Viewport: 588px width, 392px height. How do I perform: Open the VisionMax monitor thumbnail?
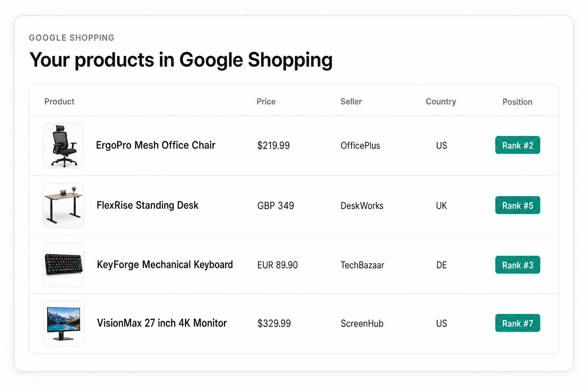pos(64,323)
